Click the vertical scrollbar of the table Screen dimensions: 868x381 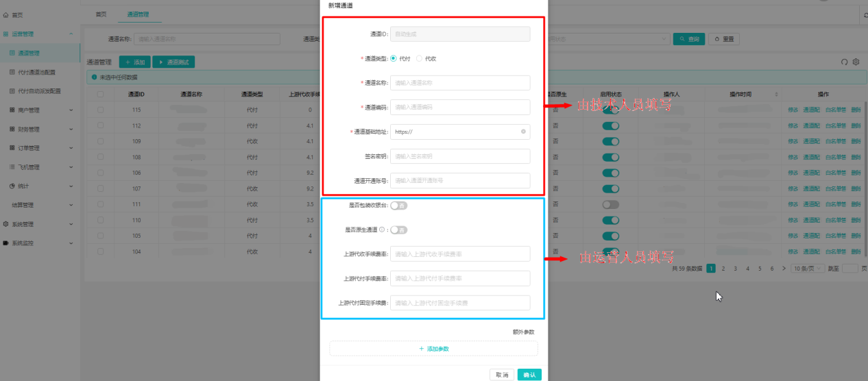tap(865, 178)
